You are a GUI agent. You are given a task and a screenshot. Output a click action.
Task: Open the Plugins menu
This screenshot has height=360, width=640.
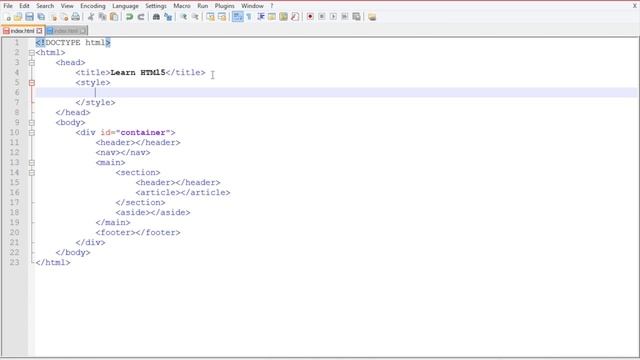click(224, 6)
